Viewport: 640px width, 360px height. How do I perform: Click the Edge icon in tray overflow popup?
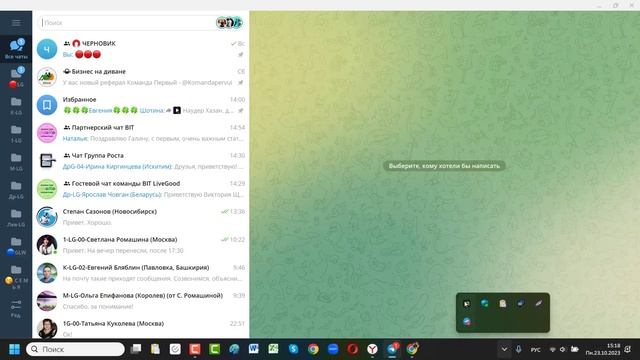[x=484, y=303]
